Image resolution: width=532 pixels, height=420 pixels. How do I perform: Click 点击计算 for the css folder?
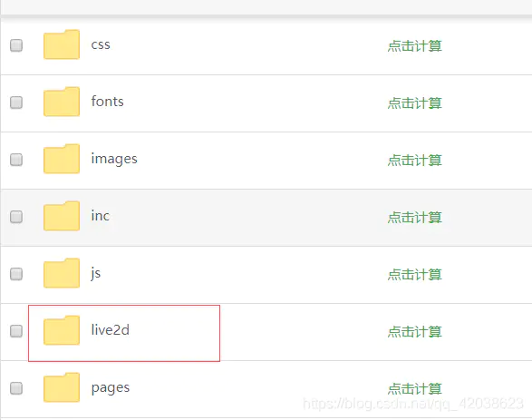[414, 46]
